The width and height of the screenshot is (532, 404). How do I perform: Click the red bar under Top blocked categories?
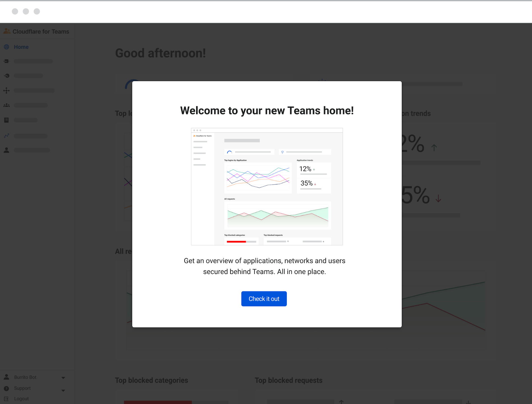tap(158, 402)
